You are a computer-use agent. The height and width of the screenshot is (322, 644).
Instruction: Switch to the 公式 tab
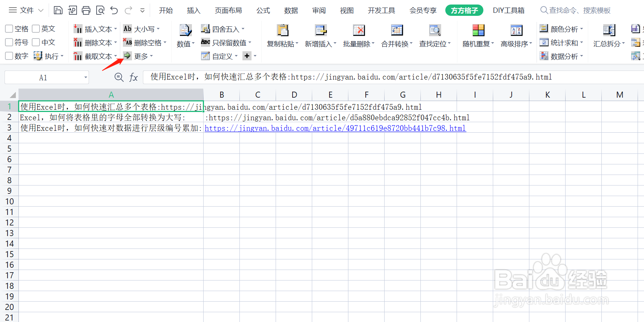point(263,11)
